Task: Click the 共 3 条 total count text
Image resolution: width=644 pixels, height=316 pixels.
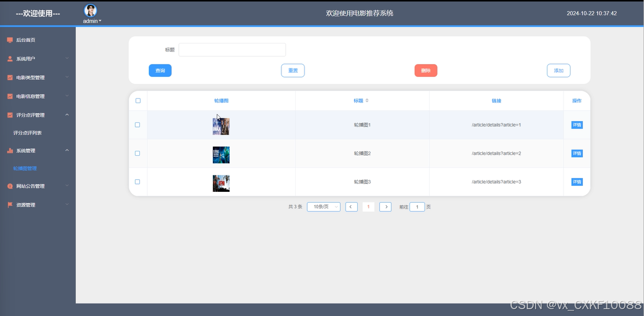Action: click(295, 207)
